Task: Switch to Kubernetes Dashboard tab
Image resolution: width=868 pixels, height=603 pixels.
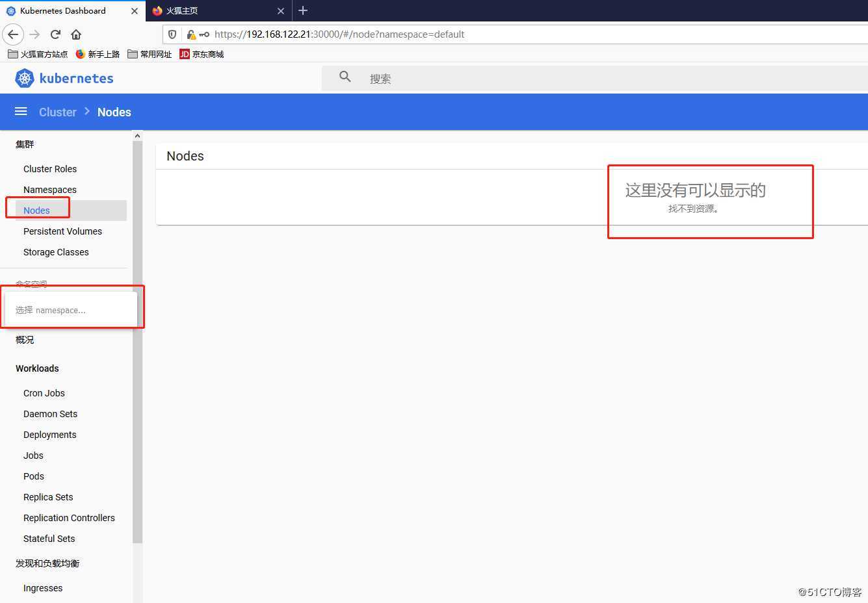Action: click(x=72, y=11)
